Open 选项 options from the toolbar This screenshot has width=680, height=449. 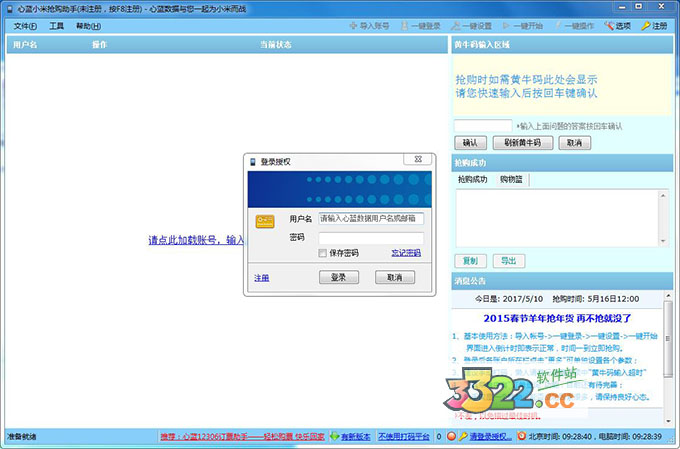point(618,26)
